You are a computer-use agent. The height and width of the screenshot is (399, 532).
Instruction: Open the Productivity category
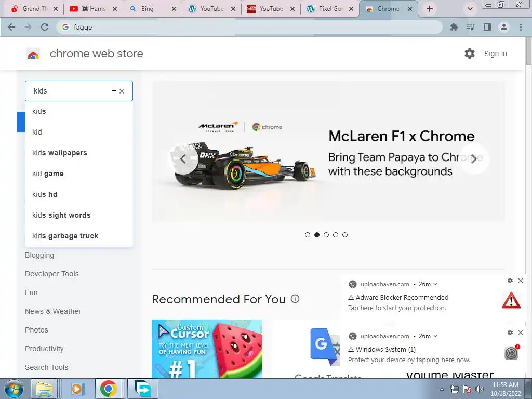[44, 349]
